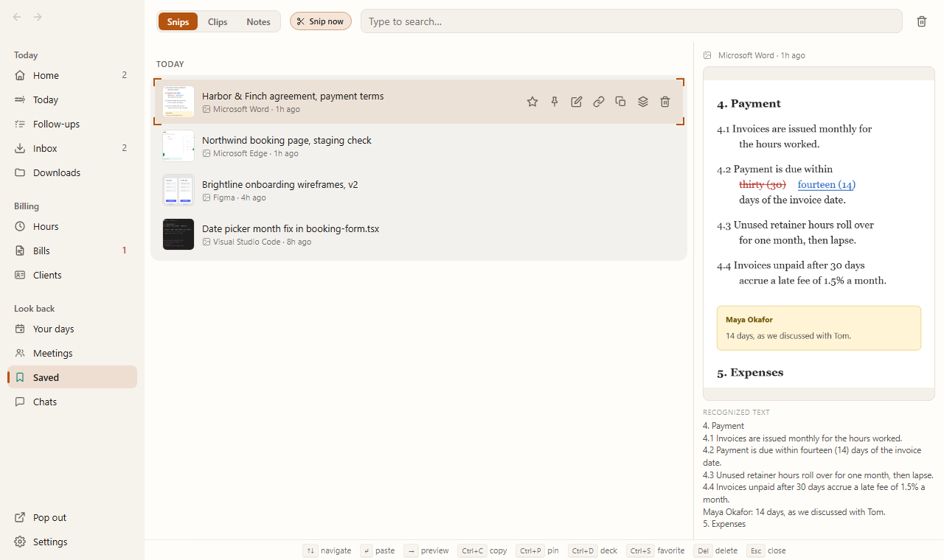The width and height of the screenshot is (944, 560).
Task: Switch to the Notes tab
Action: tap(258, 21)
